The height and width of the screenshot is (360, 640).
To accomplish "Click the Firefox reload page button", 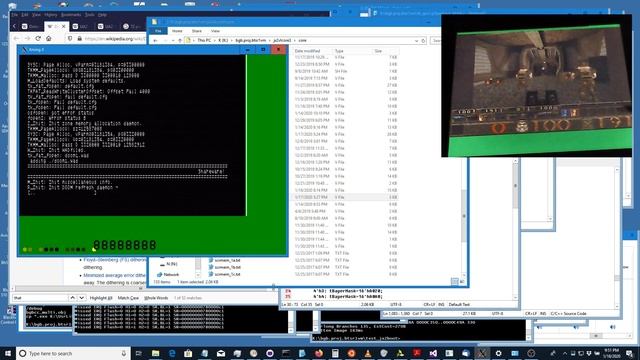I will tap(38, 38).
